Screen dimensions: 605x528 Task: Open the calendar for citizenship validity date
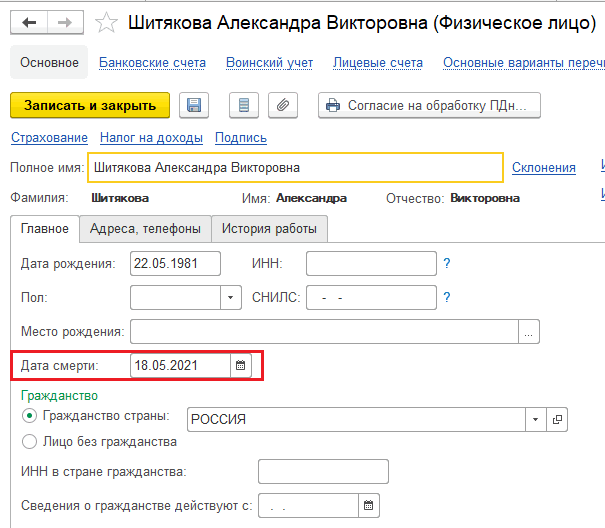click(x=369, y=505)
